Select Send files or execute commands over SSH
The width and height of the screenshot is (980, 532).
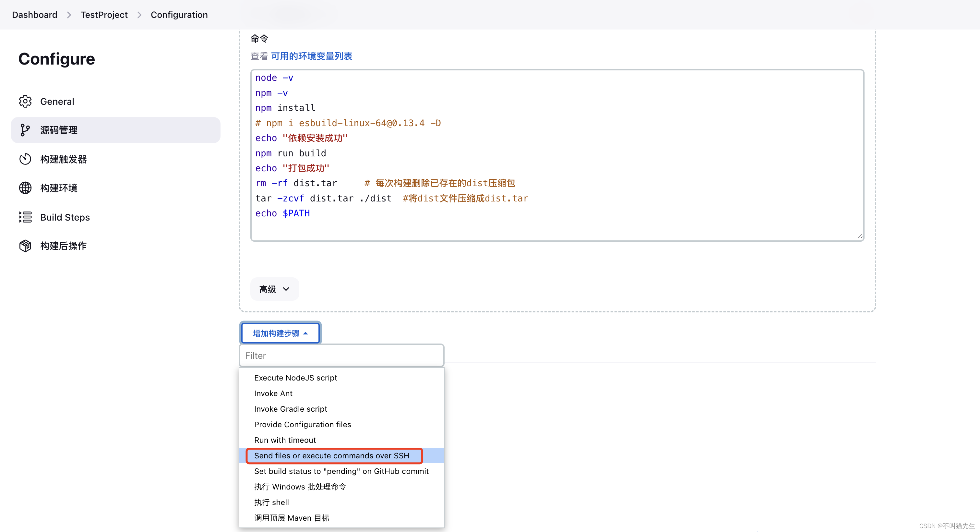(331, 455)
